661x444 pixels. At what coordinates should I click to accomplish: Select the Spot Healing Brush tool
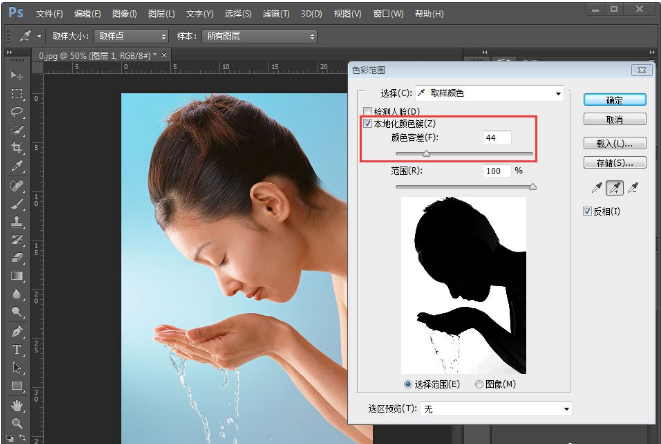point(17,186)
